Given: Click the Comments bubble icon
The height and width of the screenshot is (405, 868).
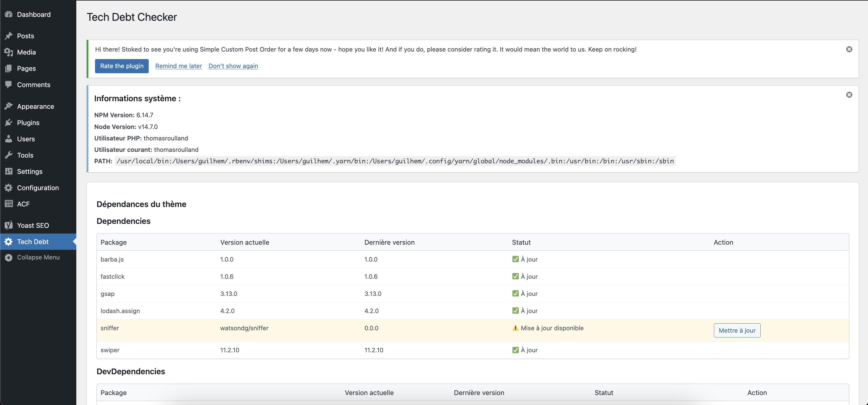Looking at the screenshot, I should click(x=9, y=84).
